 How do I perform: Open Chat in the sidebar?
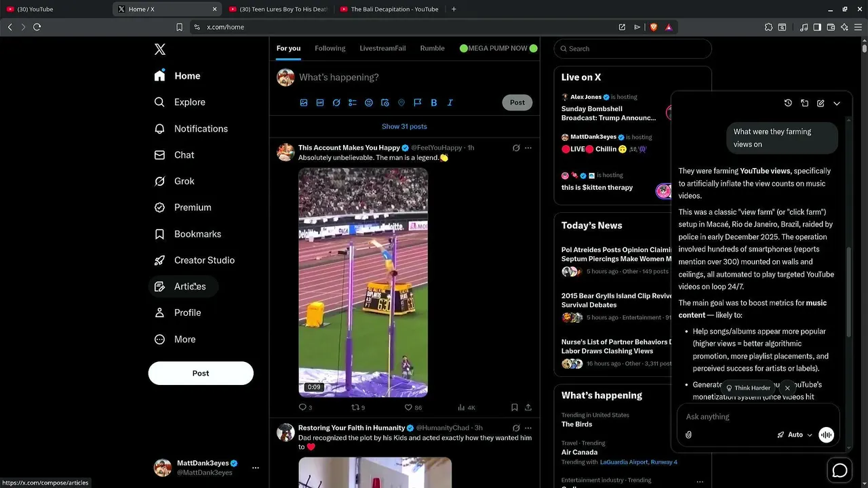tap(174, 155)
